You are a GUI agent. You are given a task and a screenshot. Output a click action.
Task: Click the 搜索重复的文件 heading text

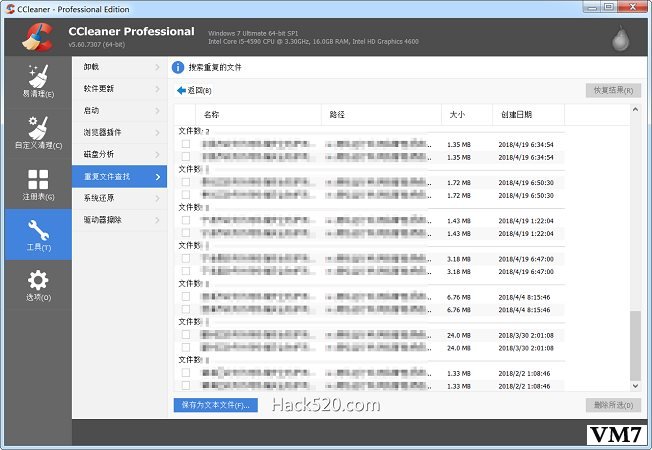coord(215,67)
